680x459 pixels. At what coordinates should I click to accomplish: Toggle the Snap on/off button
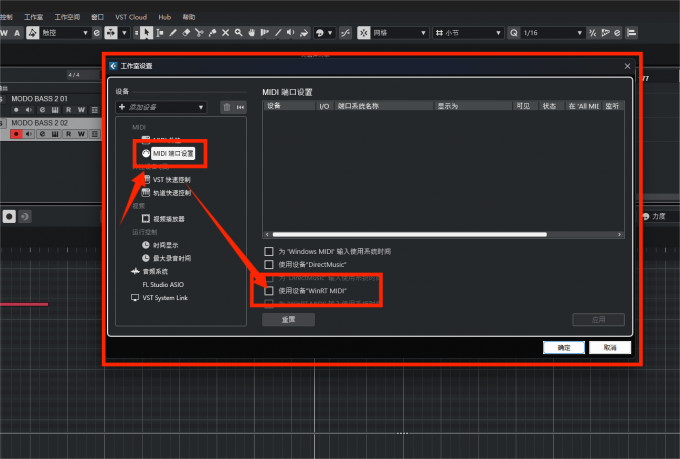click(363, 33)
